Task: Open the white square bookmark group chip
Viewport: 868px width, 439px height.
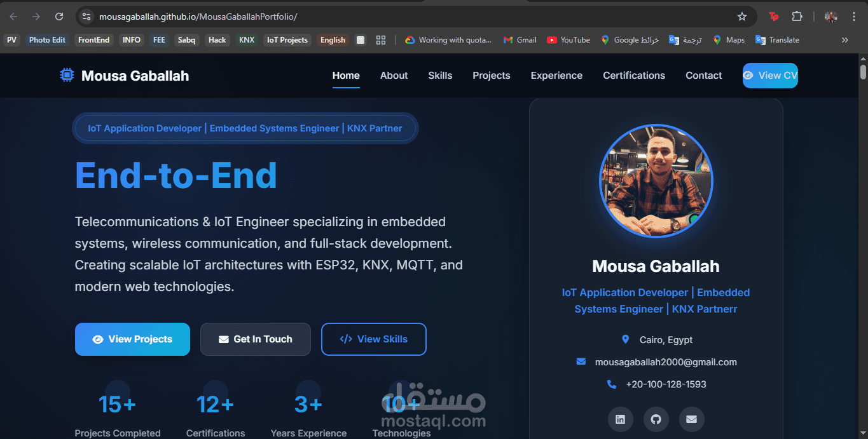Action: 361,40
